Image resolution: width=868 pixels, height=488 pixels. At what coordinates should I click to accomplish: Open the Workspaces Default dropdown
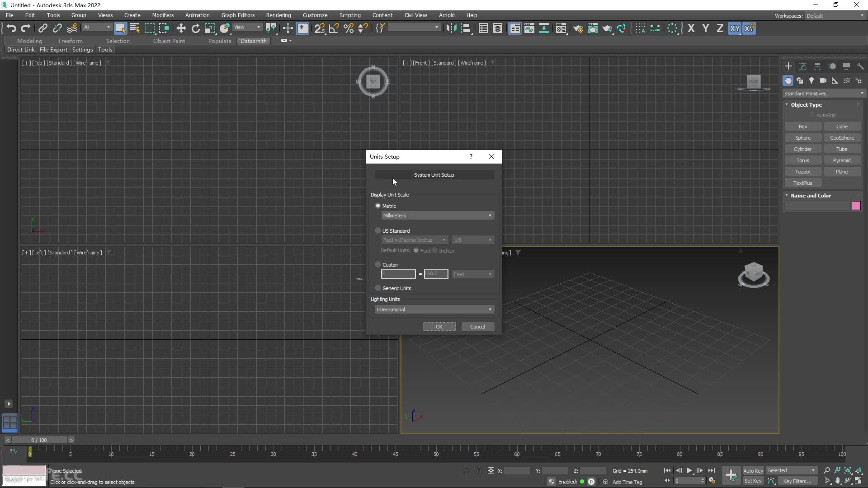[x=835, y=16]
